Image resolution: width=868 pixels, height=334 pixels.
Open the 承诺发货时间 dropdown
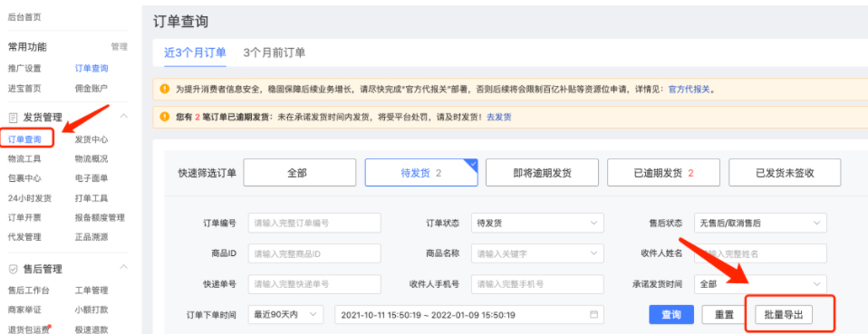[x=760, y=283]
